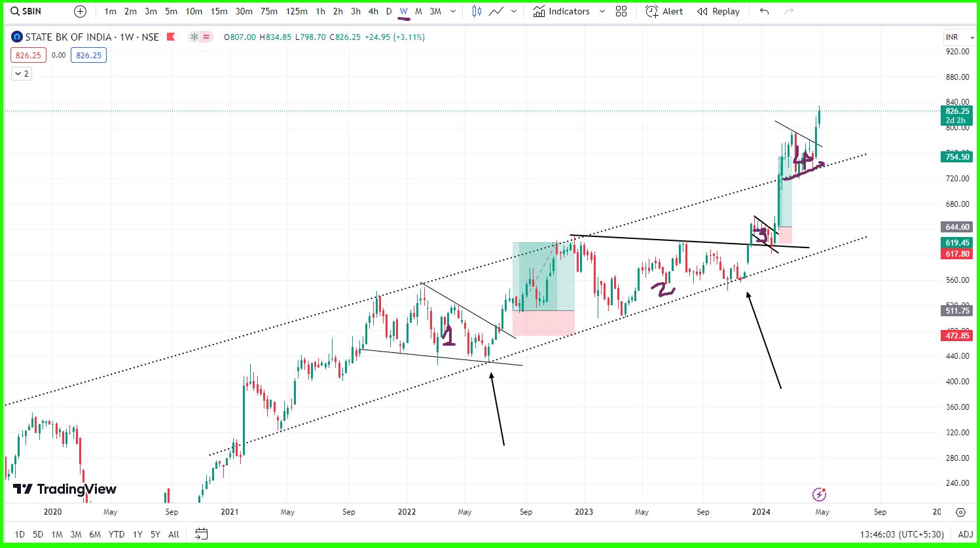Undo the last chart action

[764, 11]
